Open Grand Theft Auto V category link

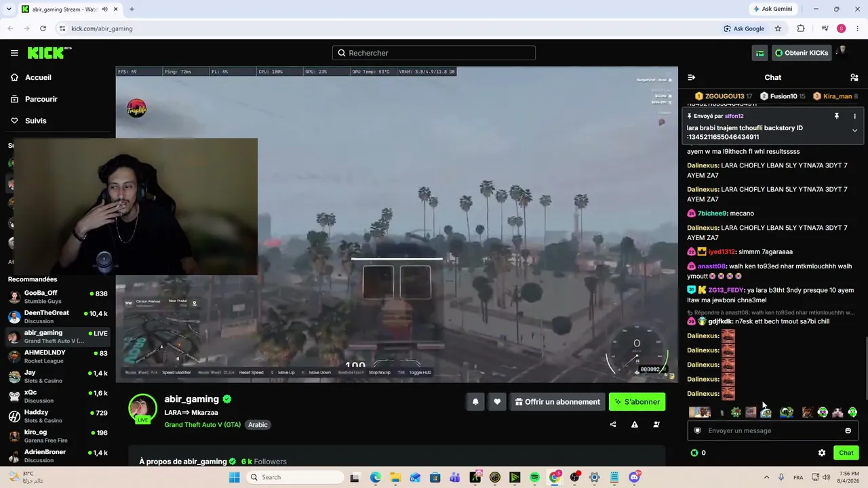pyautogui.click(x=203, y=425)
